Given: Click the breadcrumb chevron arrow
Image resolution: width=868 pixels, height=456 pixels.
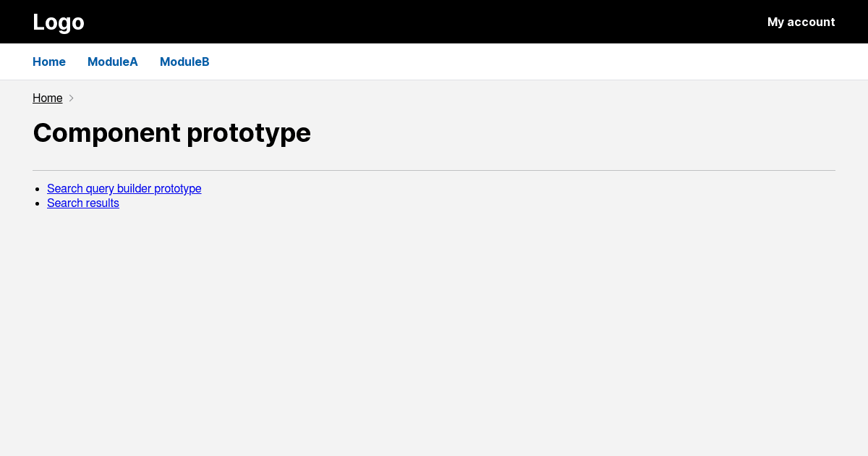Looking at the screenshot, I should point(71,98).
